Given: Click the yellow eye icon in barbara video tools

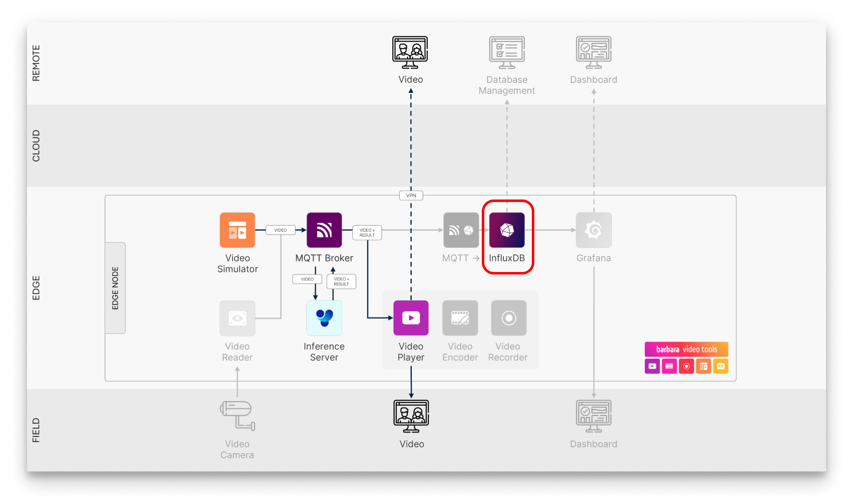Looking at the screenshot, I should point(720,366).
